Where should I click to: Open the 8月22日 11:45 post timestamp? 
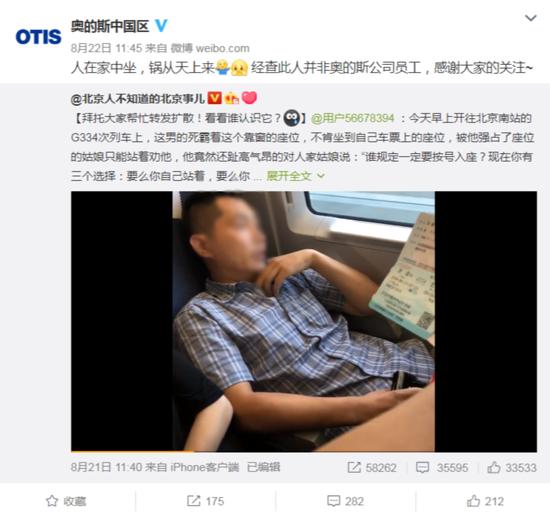point(106,48)
